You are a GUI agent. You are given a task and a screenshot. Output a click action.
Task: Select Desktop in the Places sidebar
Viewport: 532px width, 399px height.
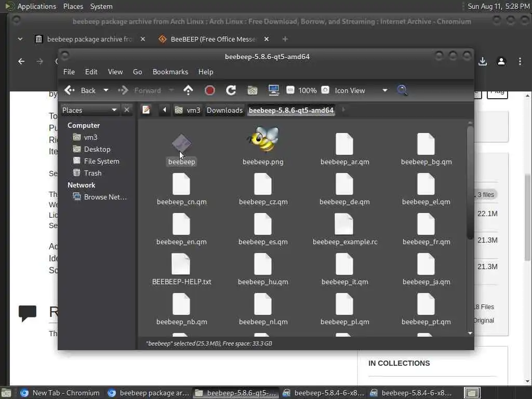(x=97, y=149)
